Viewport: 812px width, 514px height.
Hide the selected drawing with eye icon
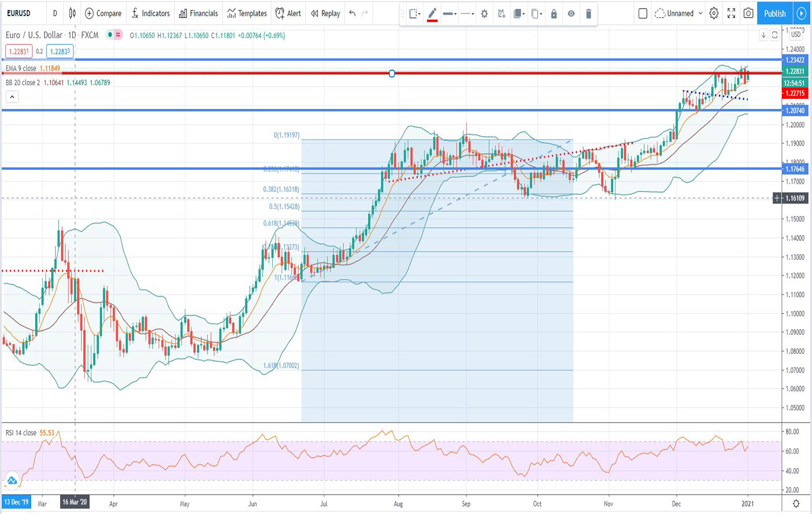571,14
